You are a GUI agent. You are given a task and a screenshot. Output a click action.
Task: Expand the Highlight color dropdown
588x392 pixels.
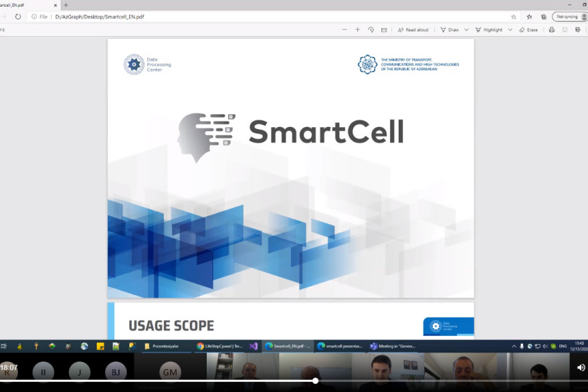510,29
